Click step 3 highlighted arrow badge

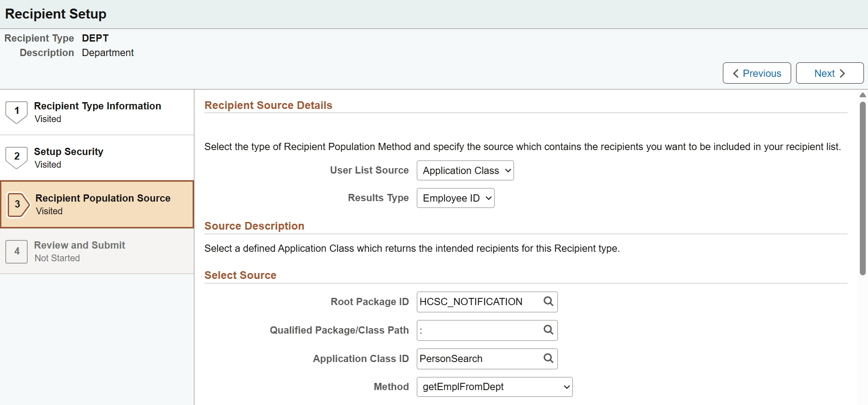[x=18, y=204]
